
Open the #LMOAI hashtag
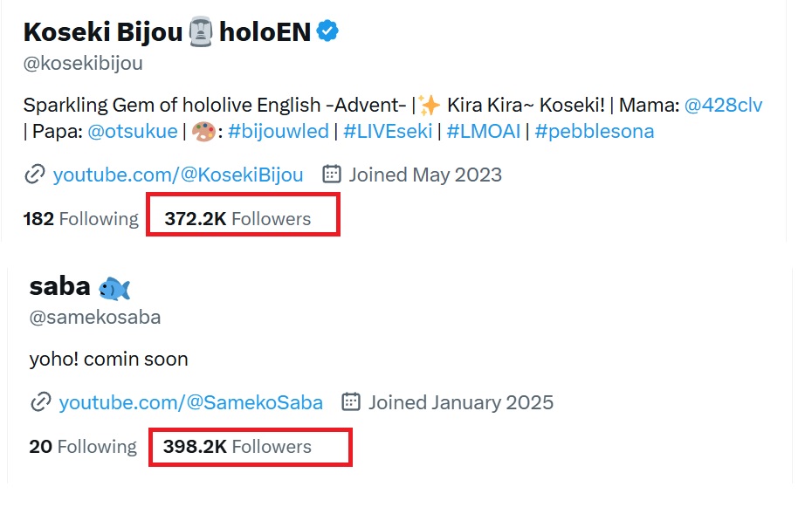coord(483,132)
